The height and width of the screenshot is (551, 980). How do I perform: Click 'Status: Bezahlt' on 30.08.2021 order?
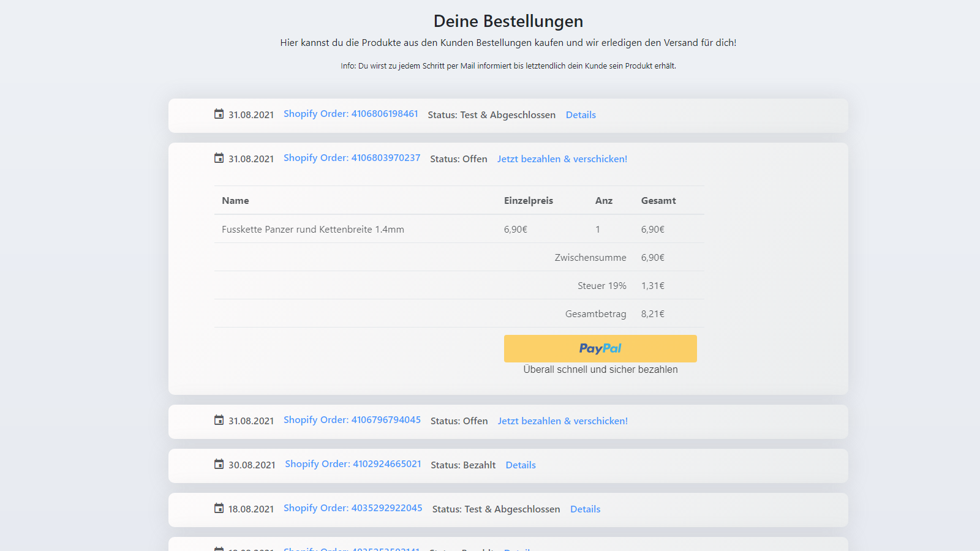click(463, 465)
